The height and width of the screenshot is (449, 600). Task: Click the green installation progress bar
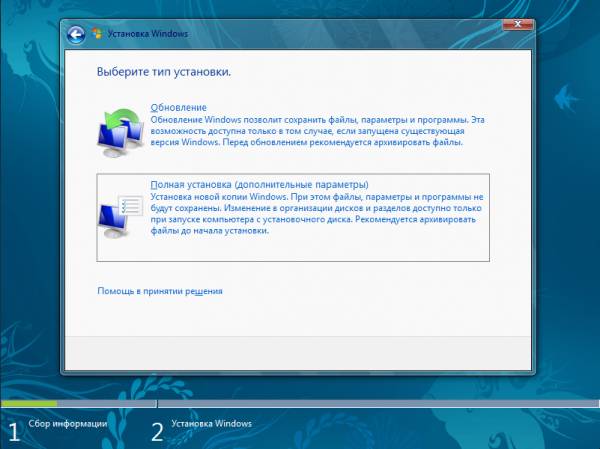29,403
